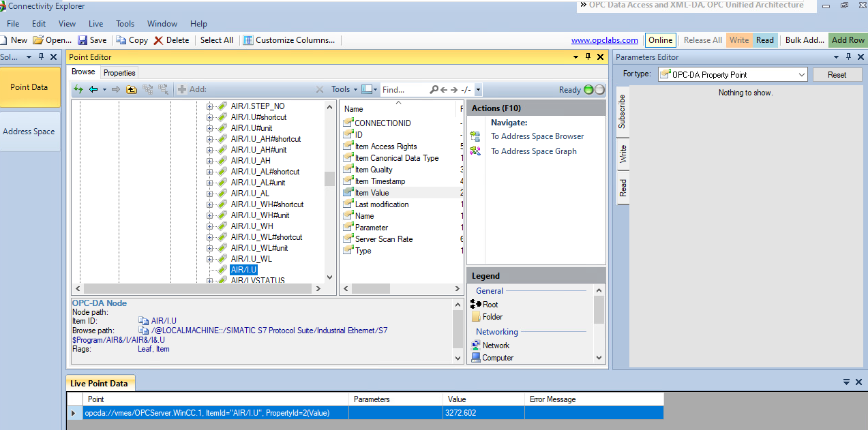The height and width of the screenshot is (430, 868).
Task: Expand the AIR/I.U_AH tree node
Action: [x=209, y=161]
